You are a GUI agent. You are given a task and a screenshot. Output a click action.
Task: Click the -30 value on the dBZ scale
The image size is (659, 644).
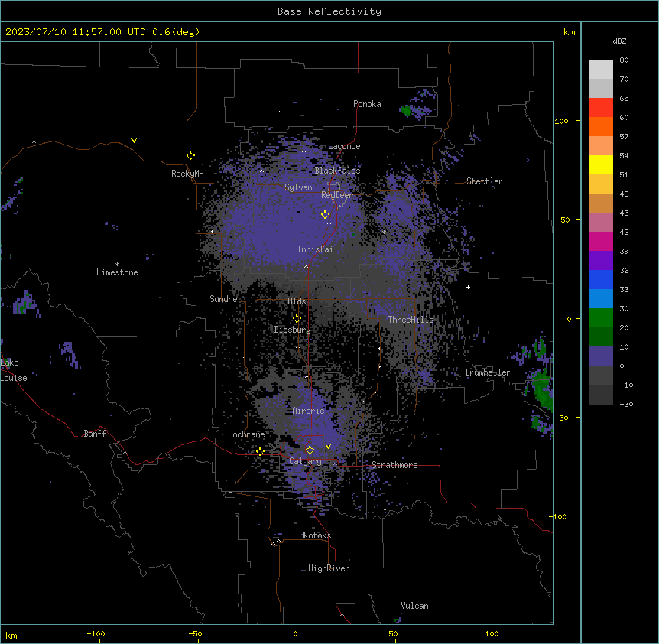pos(626,404)
